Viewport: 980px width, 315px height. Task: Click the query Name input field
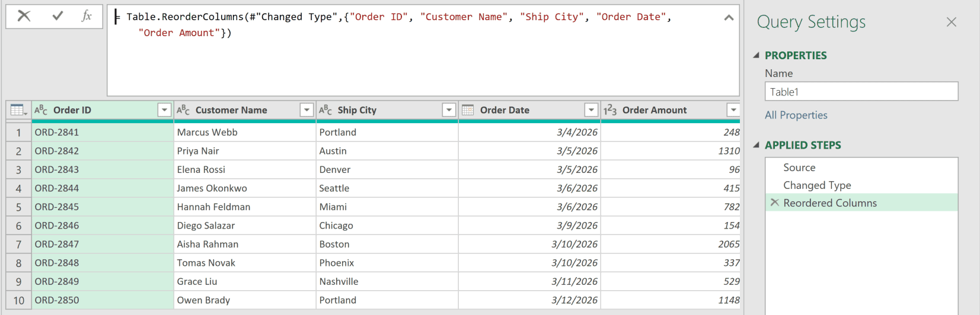click(861, 92)
